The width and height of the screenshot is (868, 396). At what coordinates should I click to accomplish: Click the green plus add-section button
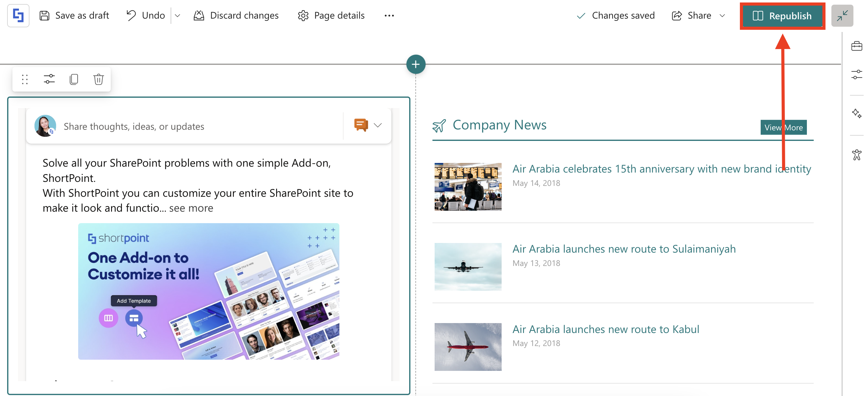(415, 64)
